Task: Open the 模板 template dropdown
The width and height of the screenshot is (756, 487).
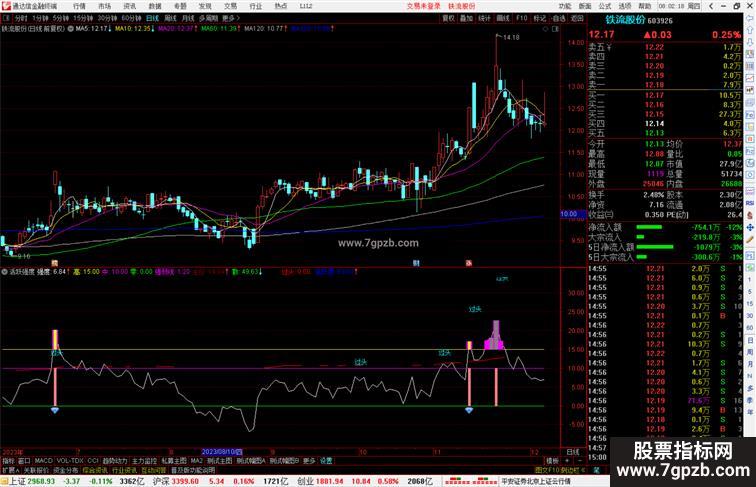Action: click(553, 461)
